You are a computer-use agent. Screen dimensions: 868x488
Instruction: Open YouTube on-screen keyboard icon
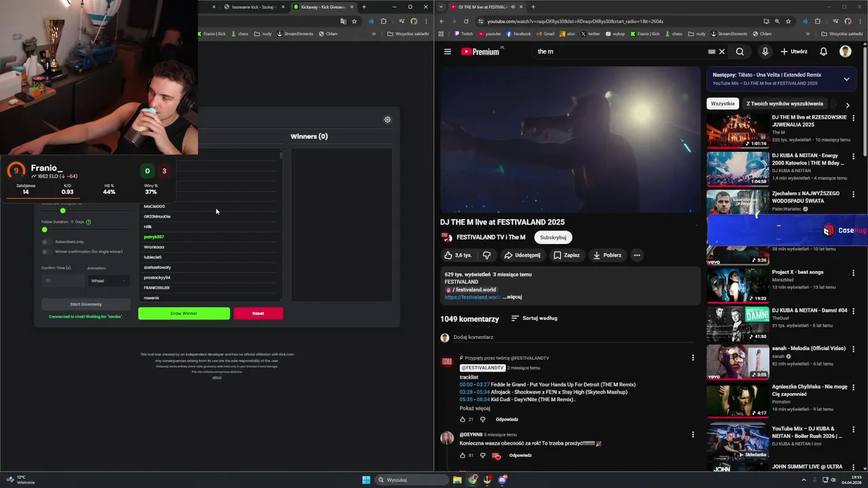tap(711, 52)
